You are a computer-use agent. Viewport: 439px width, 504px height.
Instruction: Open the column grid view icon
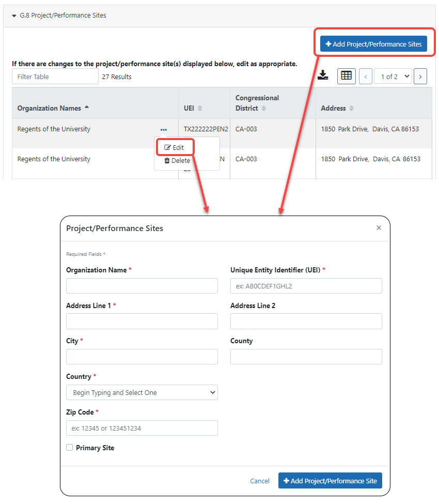coord(346,76)
